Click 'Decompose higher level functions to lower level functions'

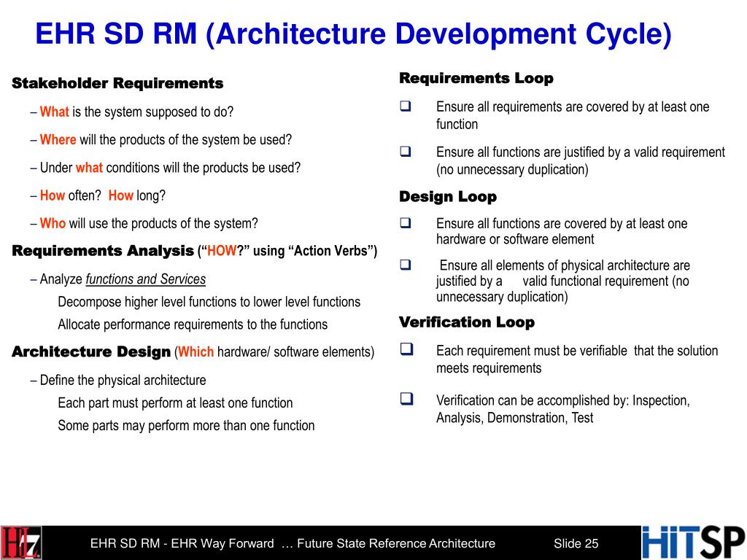pos(209,302)
